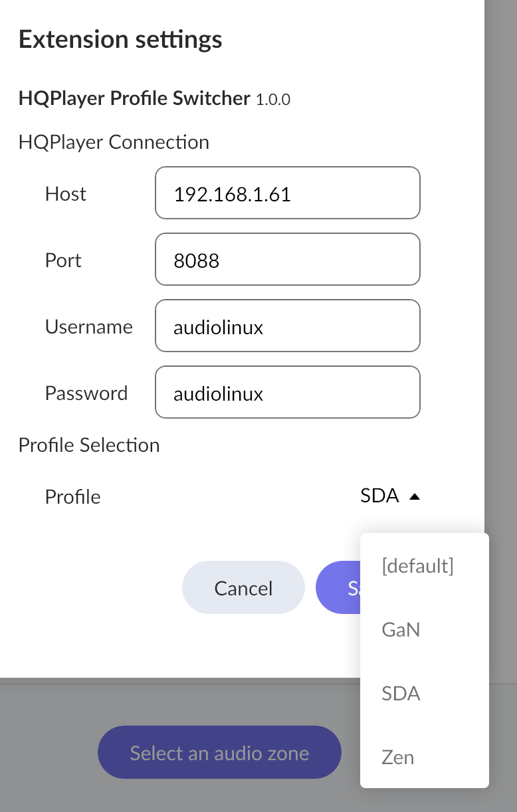This screenshot has height=812, width=517.
Task: Click the Username label
Action: [89, 327]
